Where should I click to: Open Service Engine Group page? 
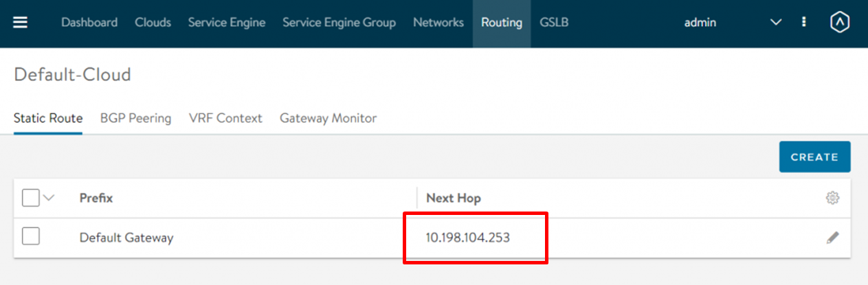(339, 23)
